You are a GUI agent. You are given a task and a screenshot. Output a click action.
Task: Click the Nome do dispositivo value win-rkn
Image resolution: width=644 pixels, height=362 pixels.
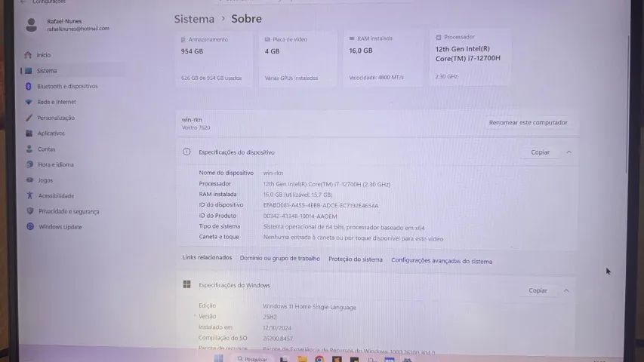pos(273,173)
